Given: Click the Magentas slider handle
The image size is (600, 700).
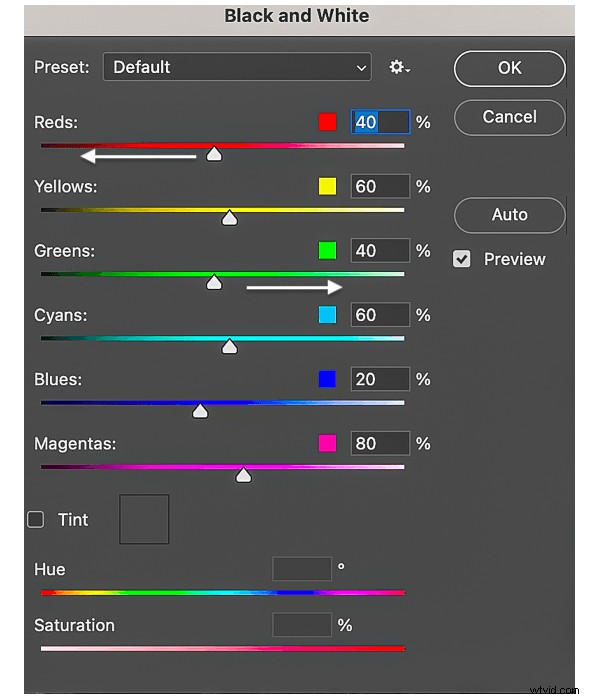Looking at the screenshot, I should point(243,475).
